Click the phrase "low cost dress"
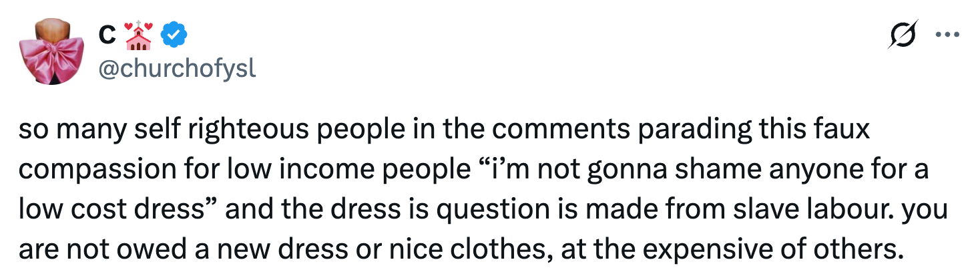Image resolution: width=980 pixels, height=270 pixels. [x=111, y=209]
